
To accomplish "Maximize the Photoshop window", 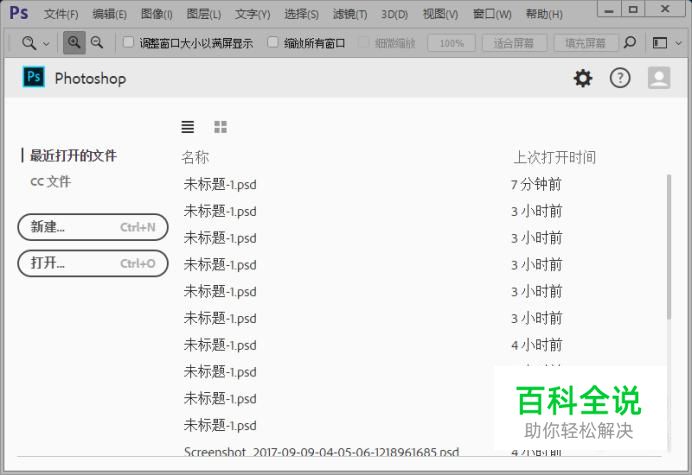I will [x=633, y=9].
